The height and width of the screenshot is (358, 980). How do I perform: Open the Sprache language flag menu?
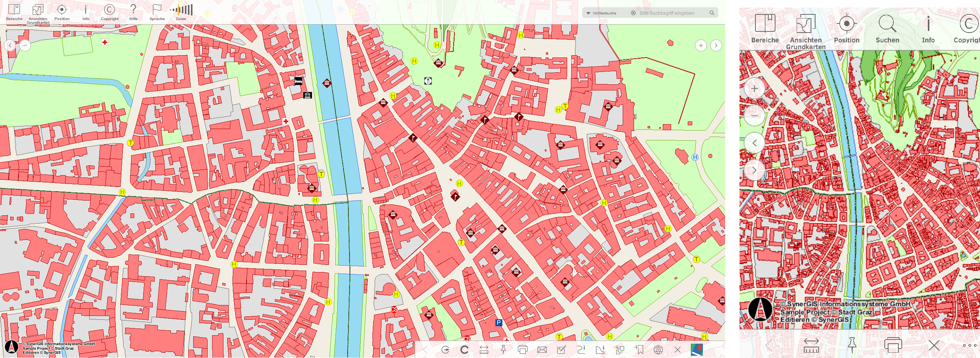157,12
